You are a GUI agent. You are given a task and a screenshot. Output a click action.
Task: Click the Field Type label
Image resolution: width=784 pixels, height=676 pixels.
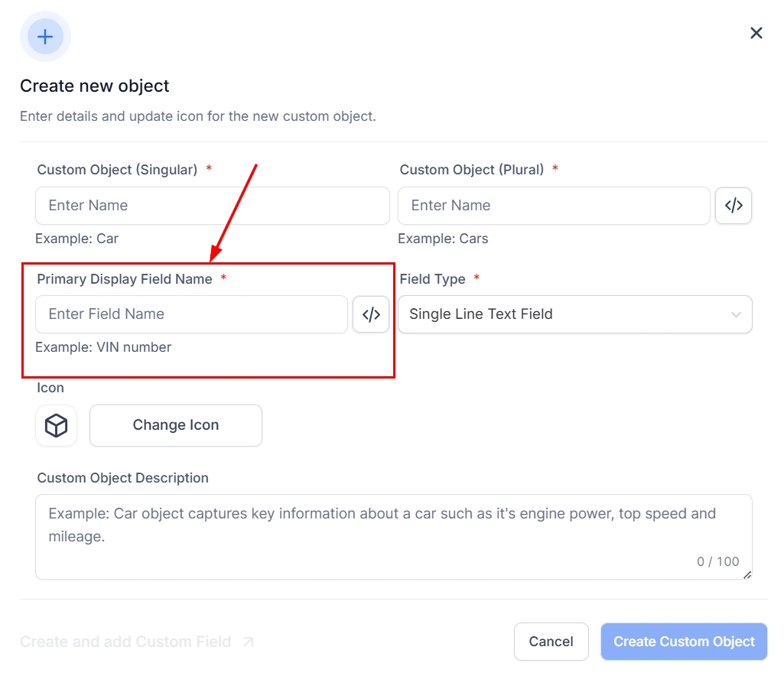tap(432, 279)
